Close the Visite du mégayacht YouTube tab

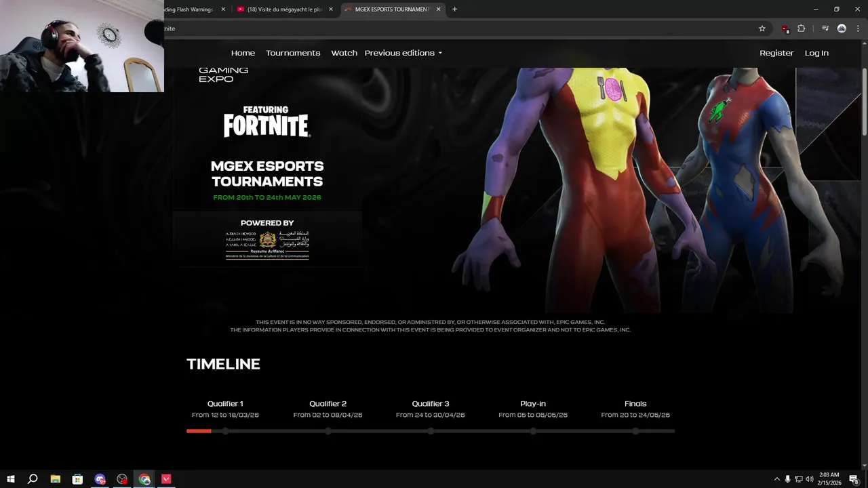tap(331, 9)
